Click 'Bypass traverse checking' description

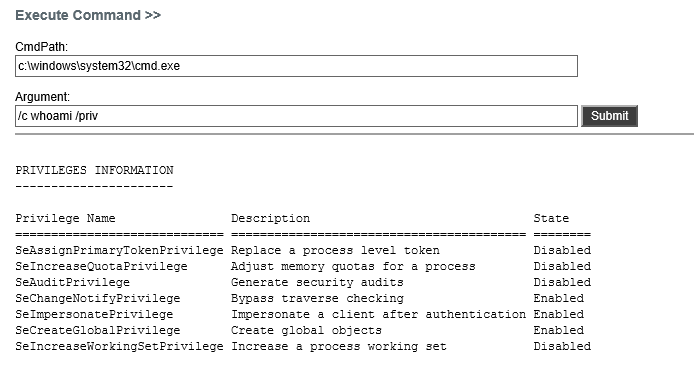click(317, 298)
